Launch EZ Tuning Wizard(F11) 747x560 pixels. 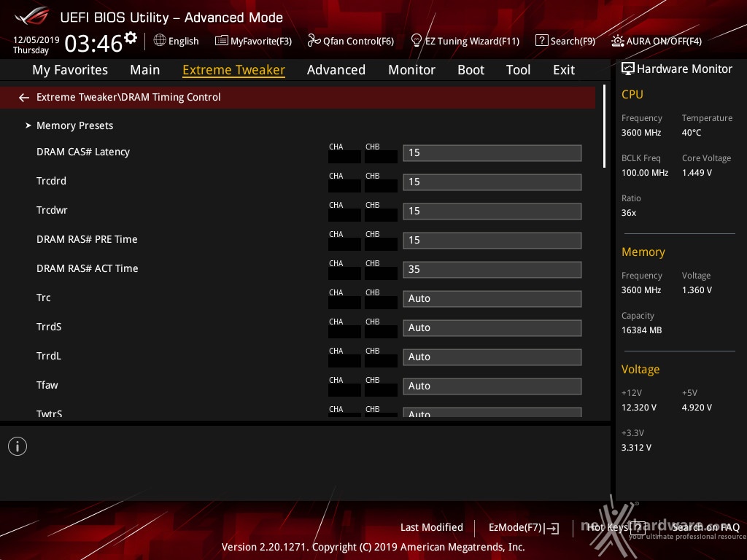pos(472,42)
